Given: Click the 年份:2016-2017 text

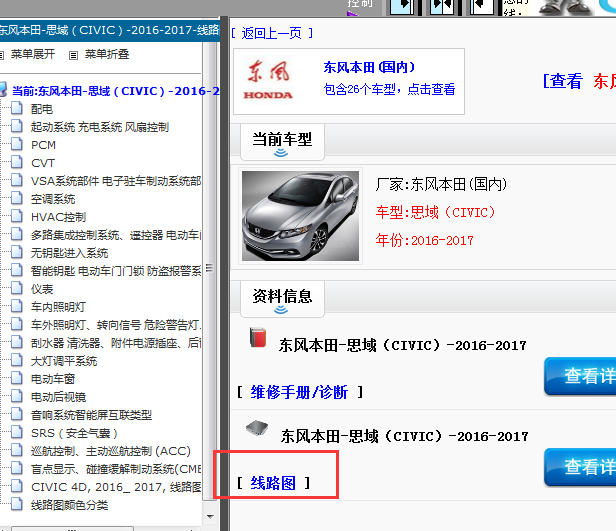Looking at the screenshot, I should pos(425,240).
